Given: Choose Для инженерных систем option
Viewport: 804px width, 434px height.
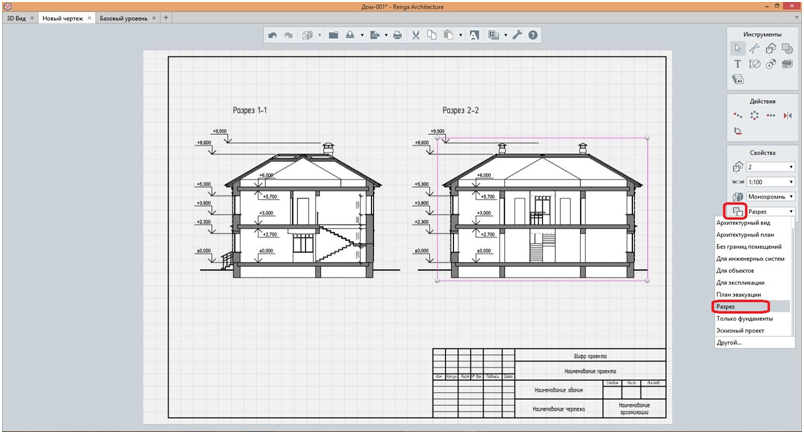Looking at the screenshot, I should pyautogui.click(x=753, y=259).
